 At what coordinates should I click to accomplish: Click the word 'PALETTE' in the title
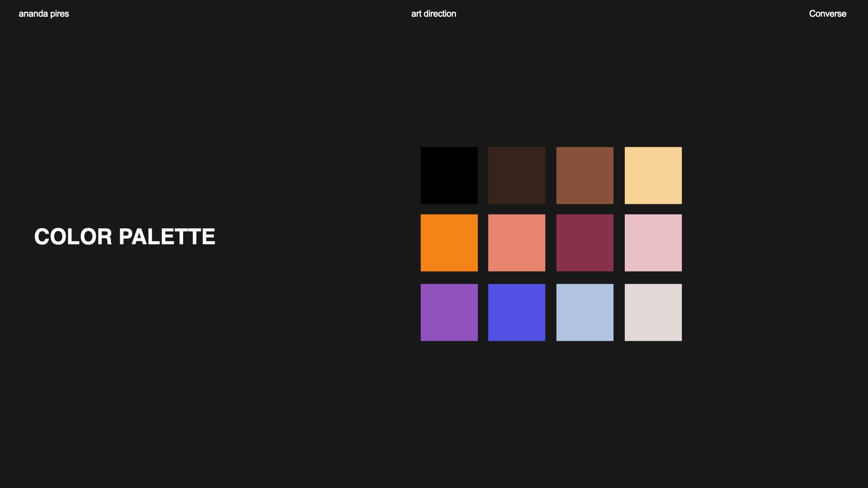tap(167, 237)
